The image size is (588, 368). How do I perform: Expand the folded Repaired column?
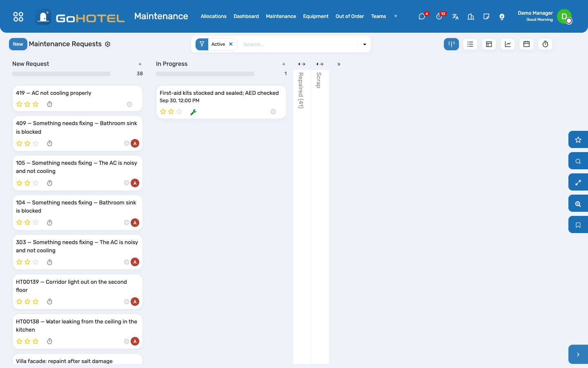[302, 64]
